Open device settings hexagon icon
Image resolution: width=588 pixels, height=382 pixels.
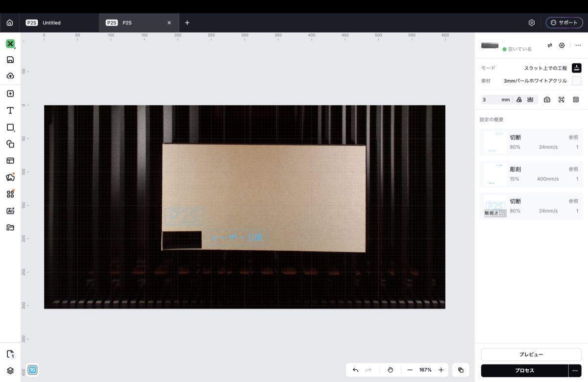coord(562,45)
